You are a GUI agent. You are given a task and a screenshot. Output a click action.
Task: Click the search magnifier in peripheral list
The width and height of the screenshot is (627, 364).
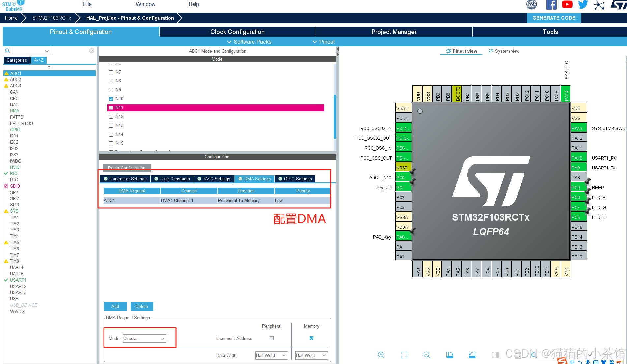point(7,51)
